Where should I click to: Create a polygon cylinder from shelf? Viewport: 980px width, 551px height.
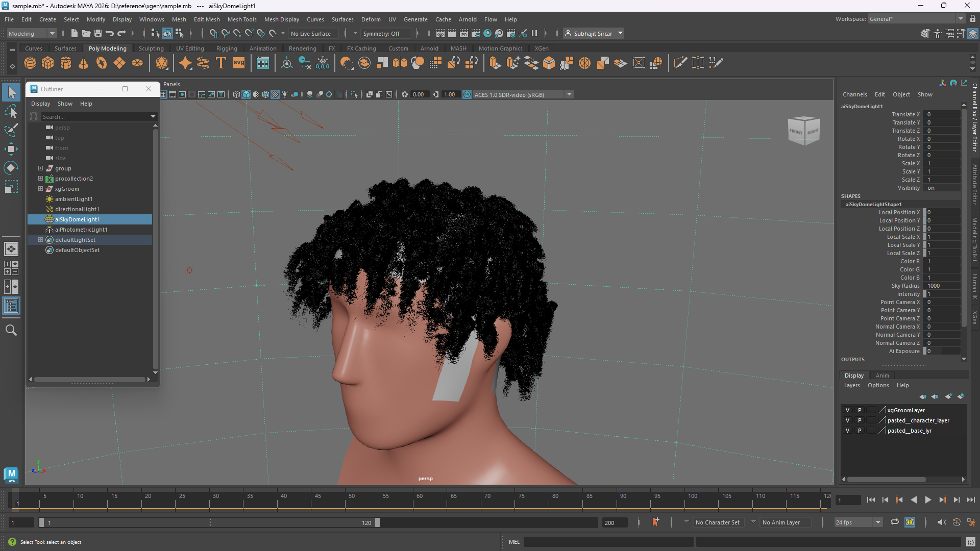pyautogui.click(x=66, y=63)
